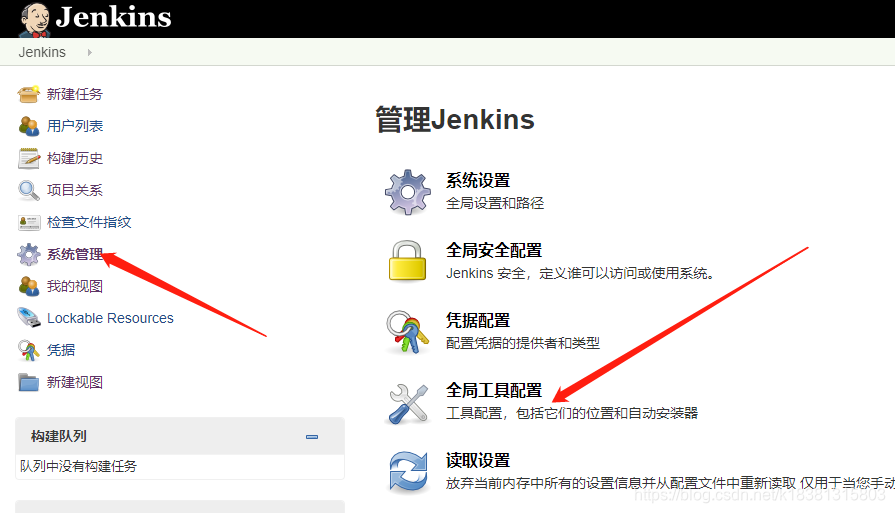Viewport: 895px width, 513px height.
Task: Open the 我的视图 link
Action: click(75, 286)
